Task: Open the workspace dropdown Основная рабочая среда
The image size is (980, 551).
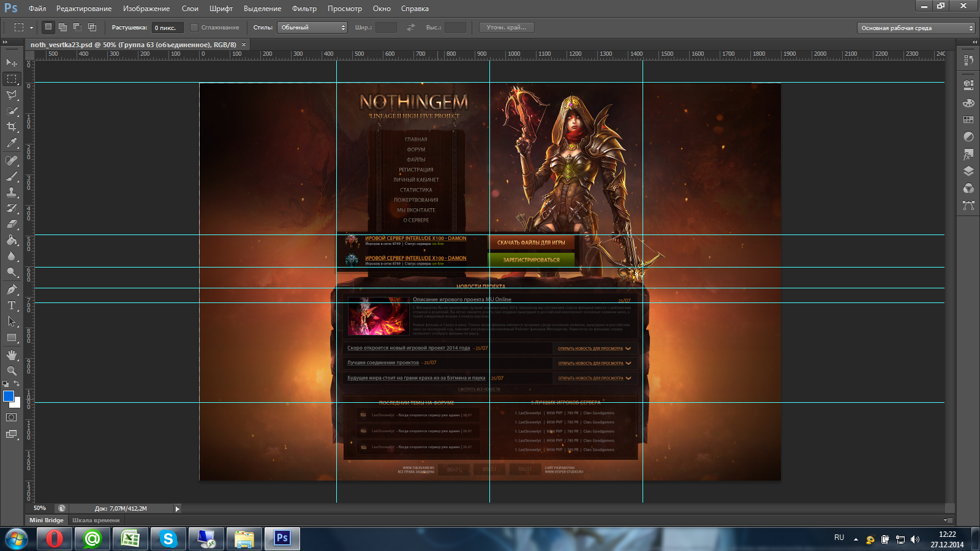Action: (x=916, y=28)
